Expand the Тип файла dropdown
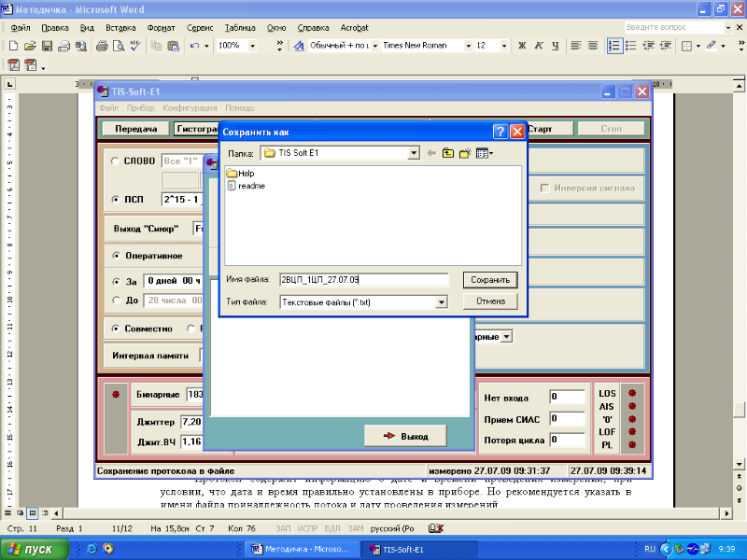Screen dimensions: 747x560 [442, 301]
